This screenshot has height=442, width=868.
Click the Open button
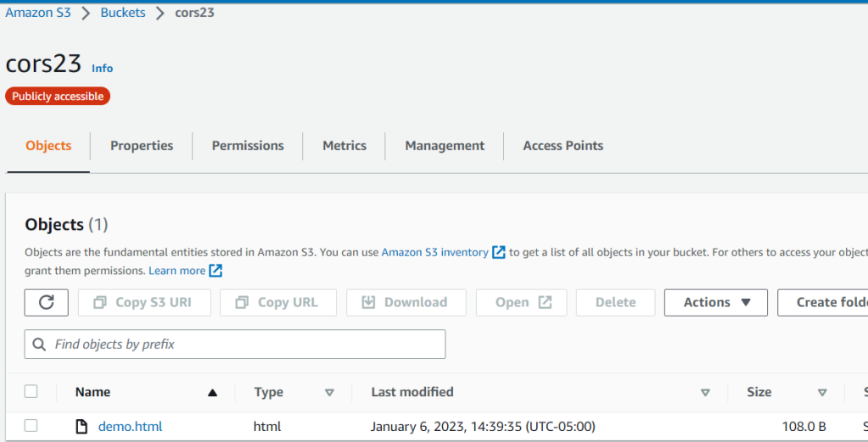click(522, 303)
